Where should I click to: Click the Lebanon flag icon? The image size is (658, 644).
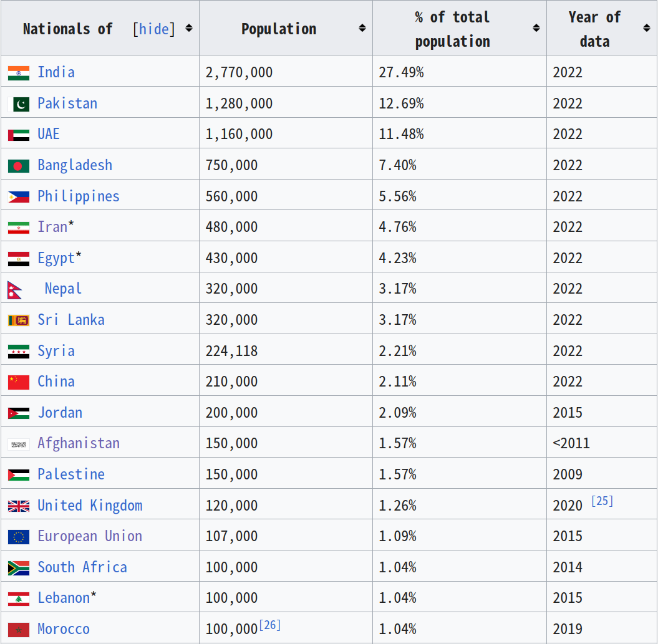[x=19, y=598]
